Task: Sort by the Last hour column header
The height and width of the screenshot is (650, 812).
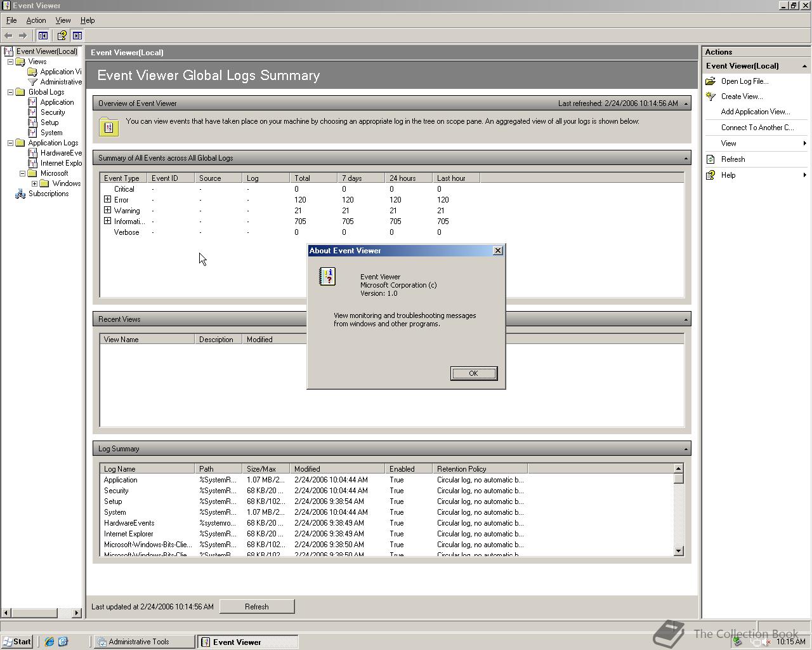Action: pos(456,178)
